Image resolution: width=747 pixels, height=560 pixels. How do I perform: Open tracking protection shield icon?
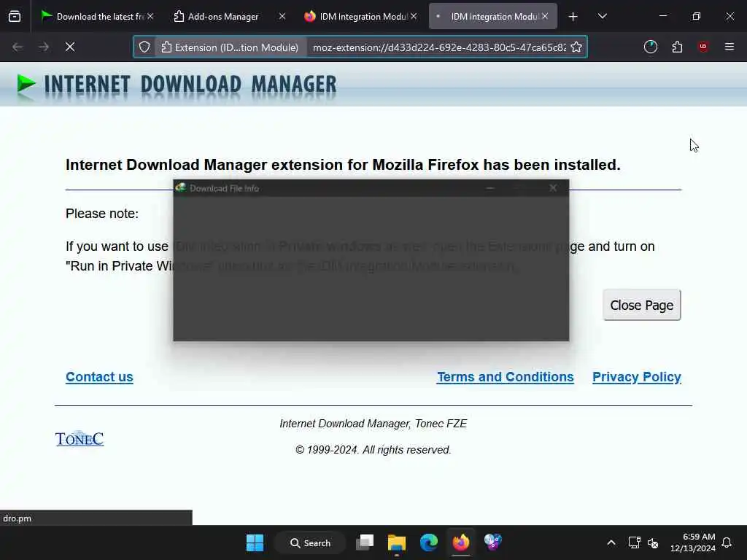[x=144, y=47]
